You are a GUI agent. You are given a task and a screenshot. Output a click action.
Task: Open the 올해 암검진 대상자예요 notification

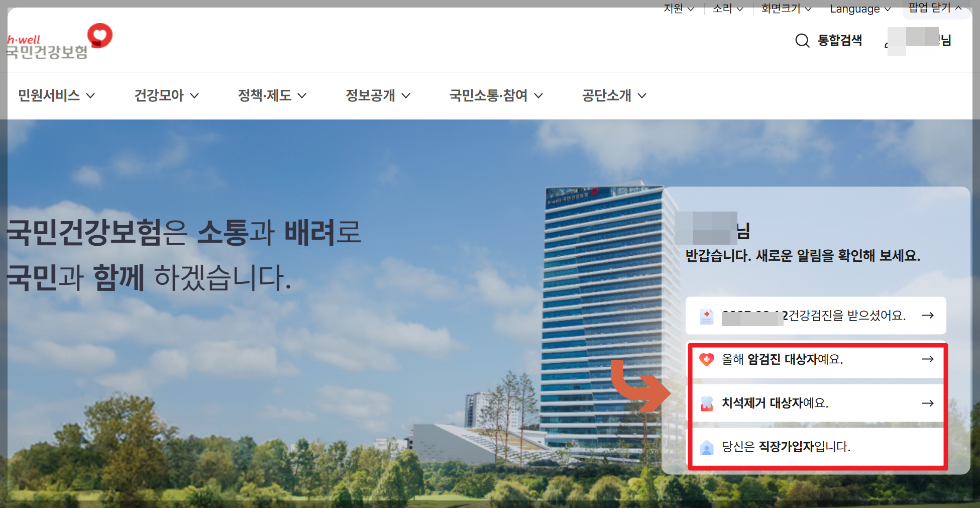click(816, 359)
